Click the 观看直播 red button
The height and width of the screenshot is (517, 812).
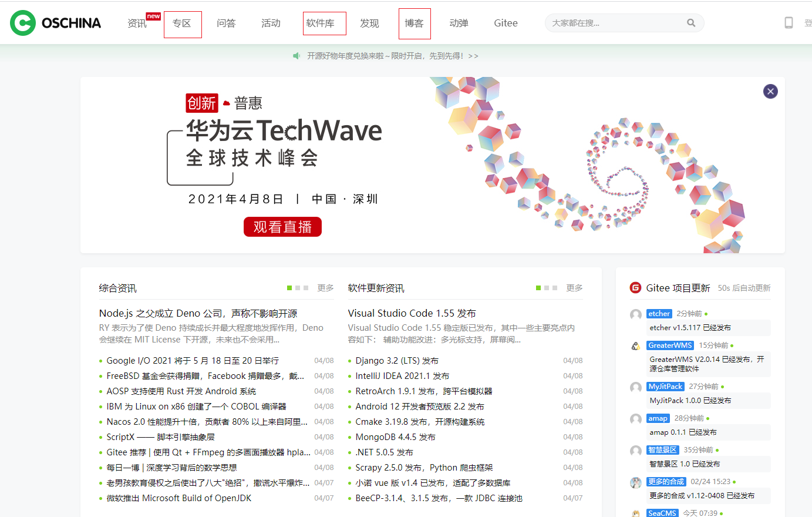(282, 227)
